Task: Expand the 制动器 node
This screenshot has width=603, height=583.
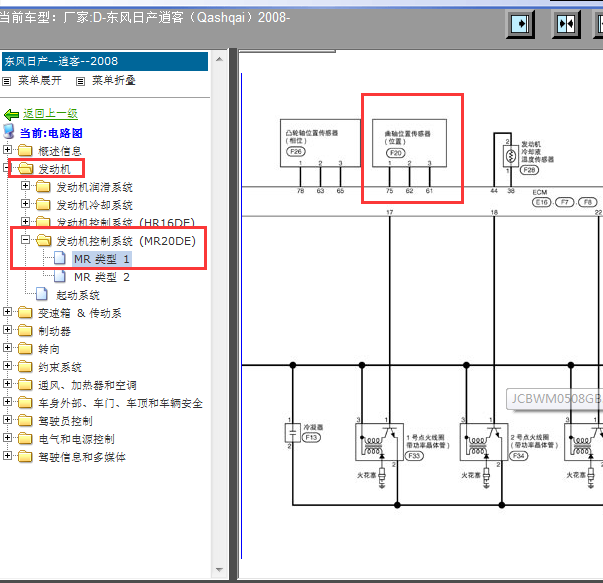Action: point(7,330)
